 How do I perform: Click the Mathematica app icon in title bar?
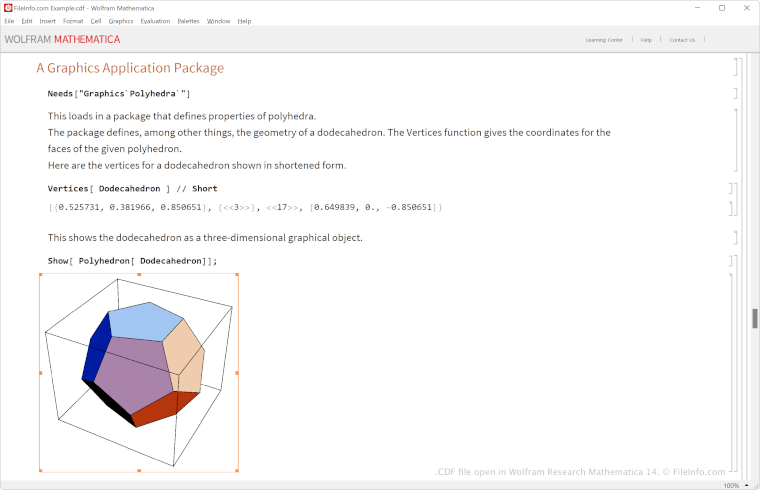(8, 8)
